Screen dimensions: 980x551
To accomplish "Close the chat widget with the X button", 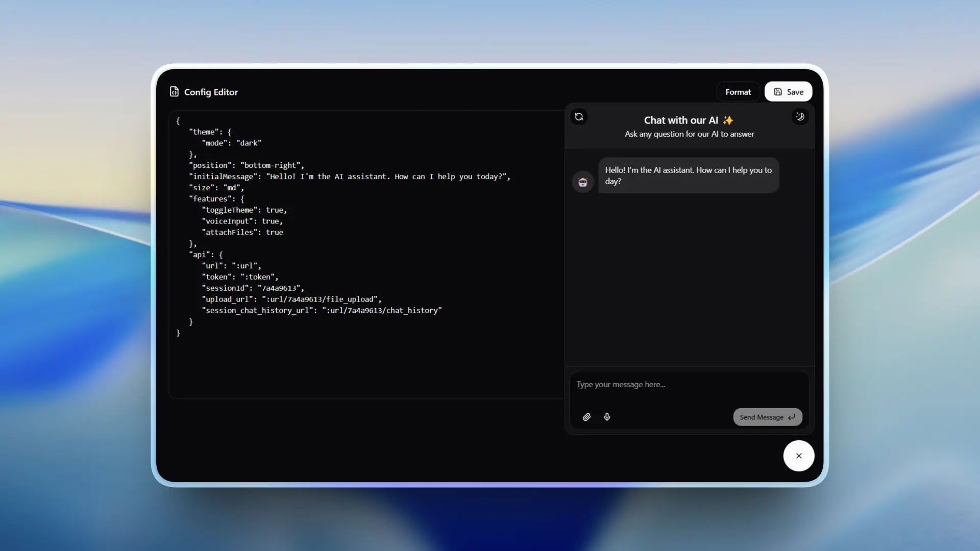I will coord(799,456).
